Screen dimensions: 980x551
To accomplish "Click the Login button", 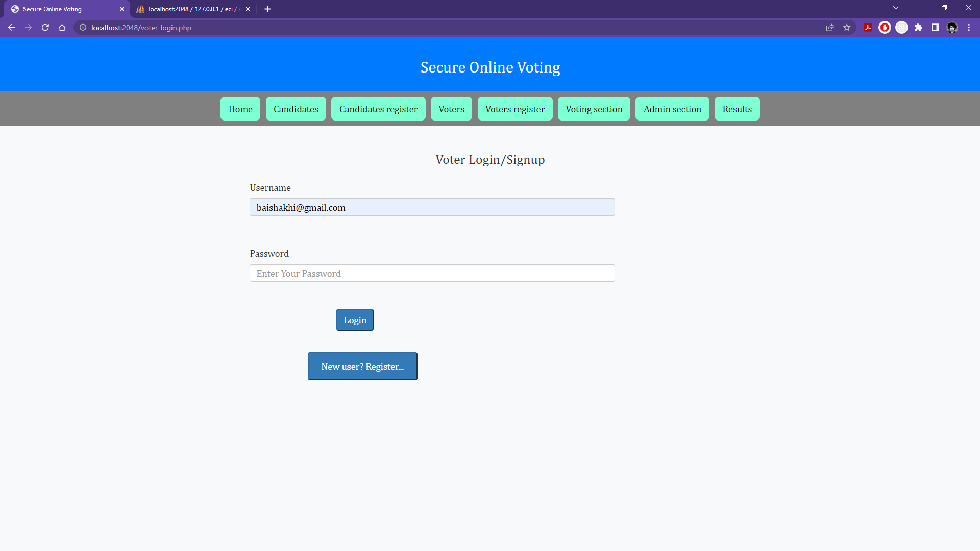I will coord(354,320).
